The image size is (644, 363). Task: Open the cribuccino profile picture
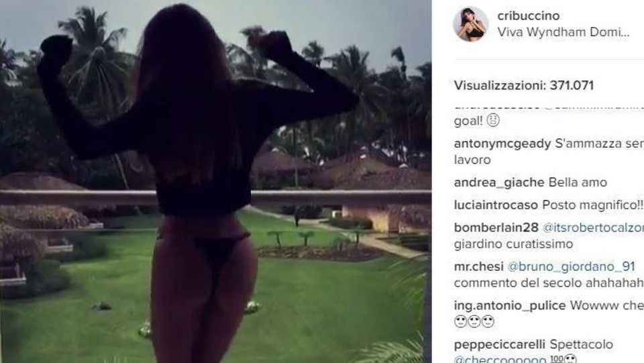[471, 23]
